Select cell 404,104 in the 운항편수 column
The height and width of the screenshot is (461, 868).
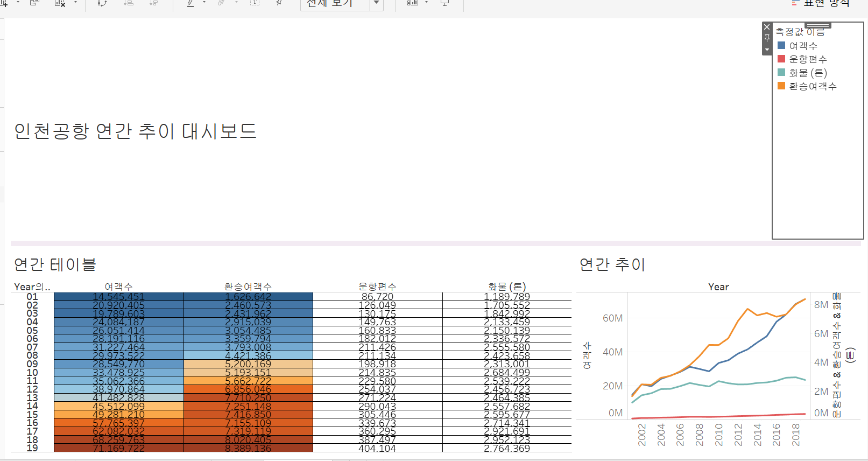pyautogui.click(x=377, y=448)
